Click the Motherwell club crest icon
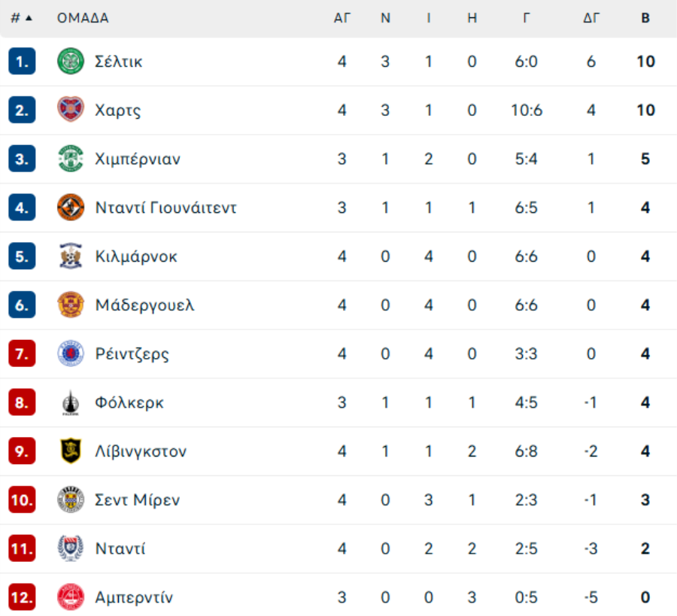Screen dimensions: 677x616 (71, 305)
